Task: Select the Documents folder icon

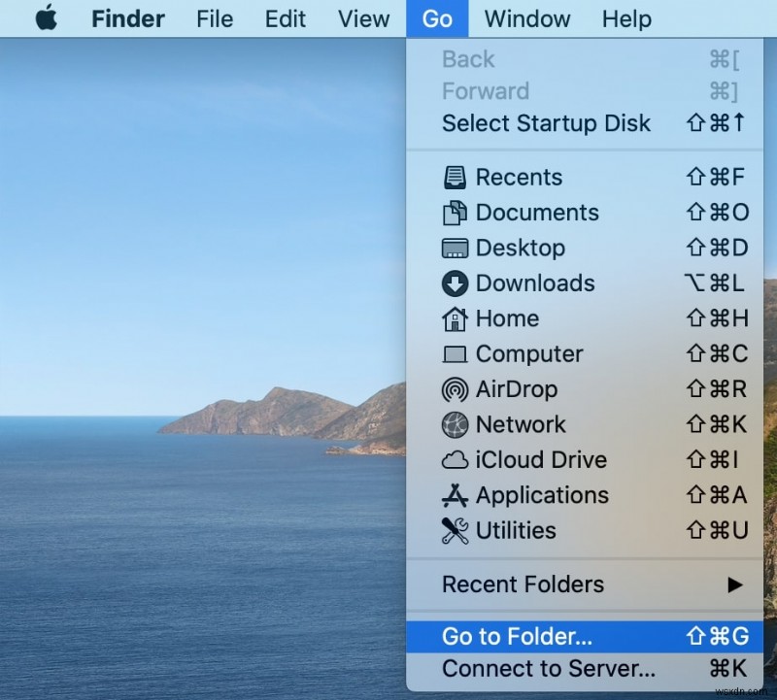Action: point(455,213)
